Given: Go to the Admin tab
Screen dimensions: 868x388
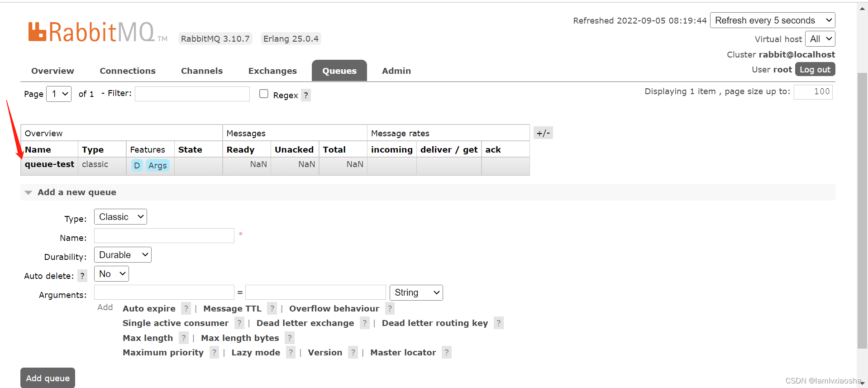Looking at the screenshot, I should click(396, 71).
